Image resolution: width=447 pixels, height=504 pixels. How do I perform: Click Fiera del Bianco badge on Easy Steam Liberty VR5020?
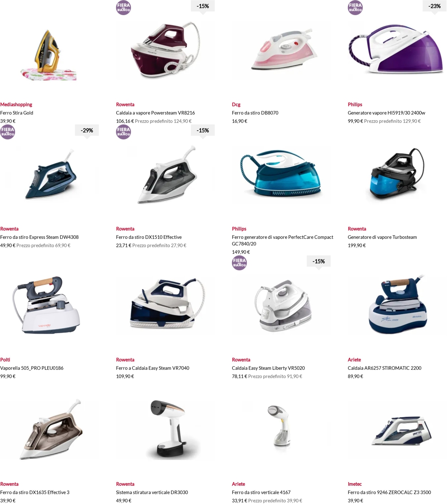tap(239, 263)
